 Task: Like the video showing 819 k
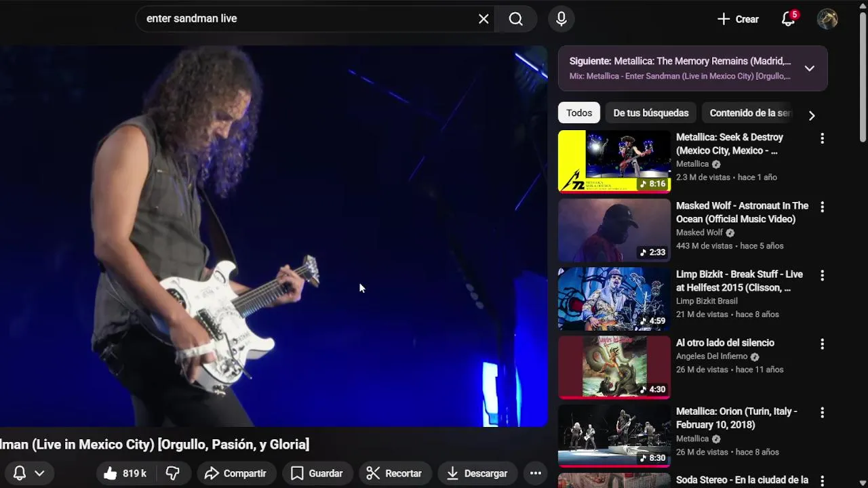(x=125, y=473)
